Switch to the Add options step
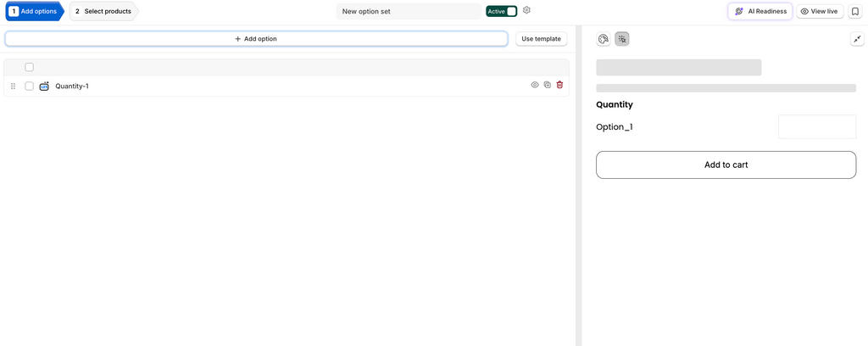The image size is (868, 346). pos(34,11)
